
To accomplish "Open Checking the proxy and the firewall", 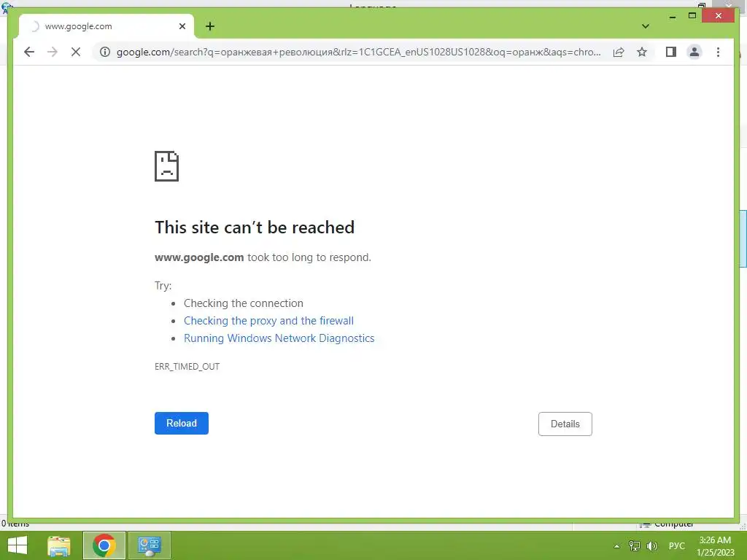I will [268, 321].
